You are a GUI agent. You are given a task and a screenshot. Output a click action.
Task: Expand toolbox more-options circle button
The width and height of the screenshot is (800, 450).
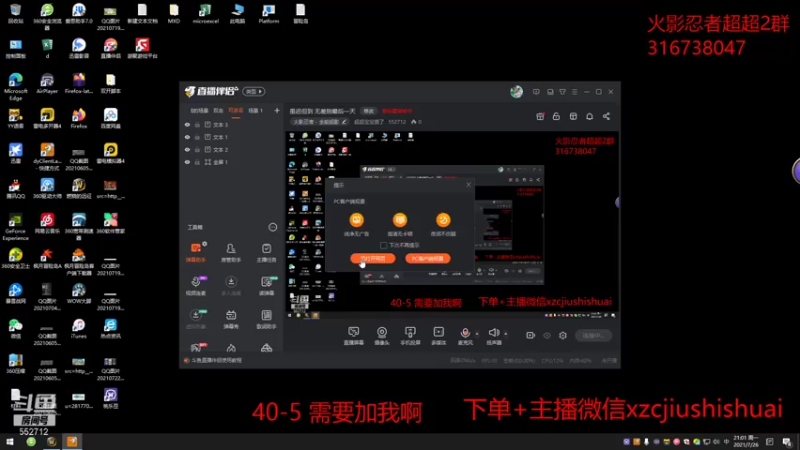click(272, 227)
